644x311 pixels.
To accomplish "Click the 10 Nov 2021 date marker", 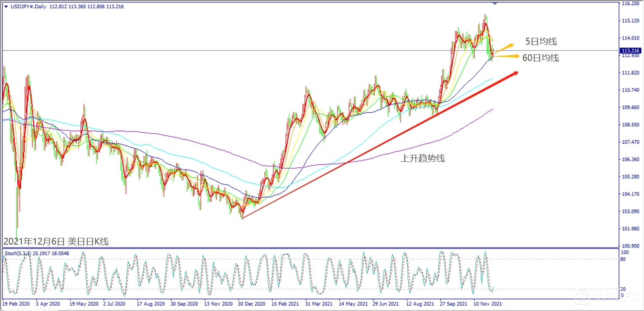I will (487, 303).
